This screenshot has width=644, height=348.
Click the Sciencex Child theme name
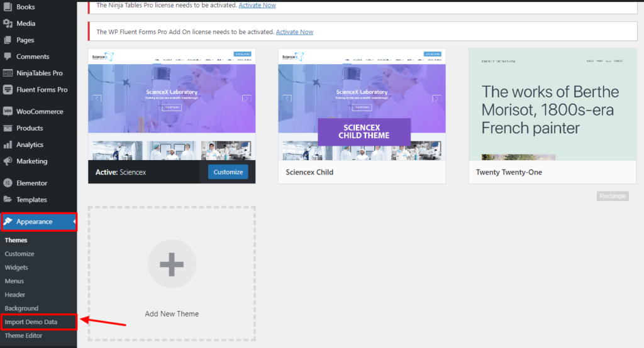tap(309, 172)
